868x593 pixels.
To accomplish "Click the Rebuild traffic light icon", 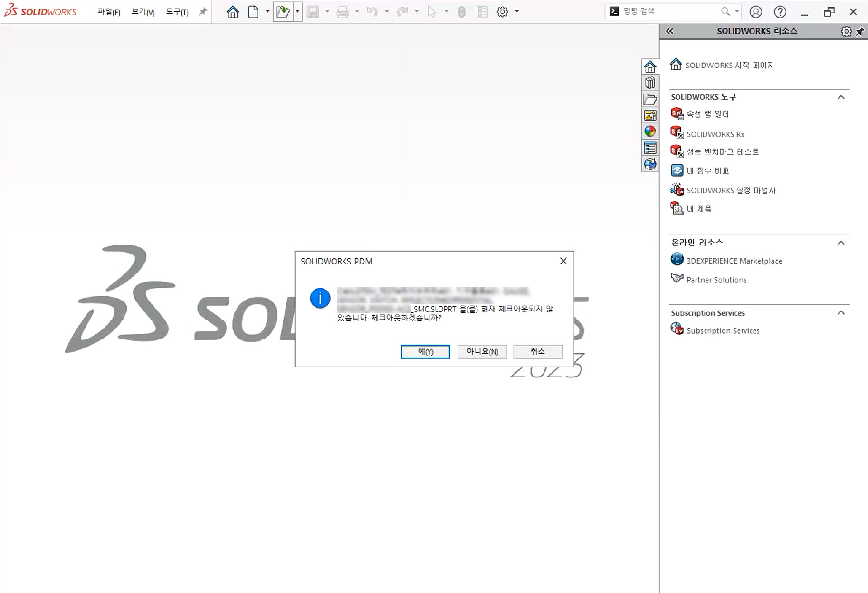I will pyautogui.click(x=461, y=12).
